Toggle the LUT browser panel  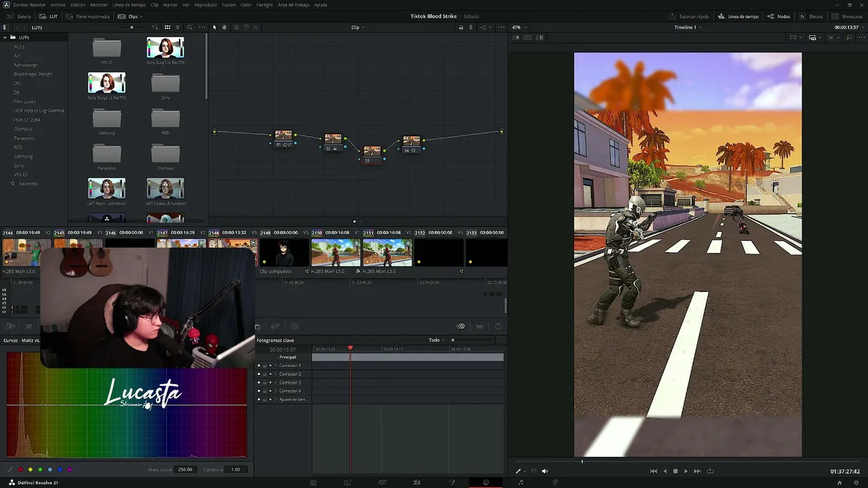click(50, 16)
